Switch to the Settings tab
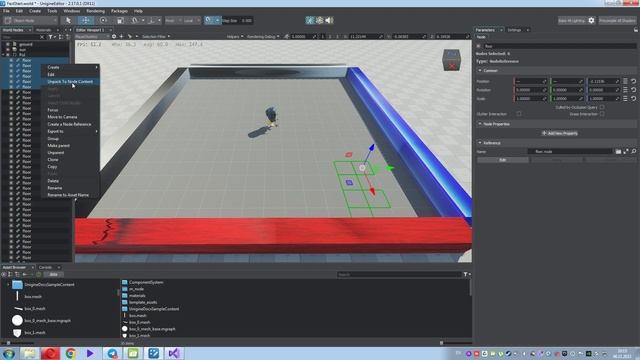This screenshot has height=360, width=640. [x=514, y=30]
